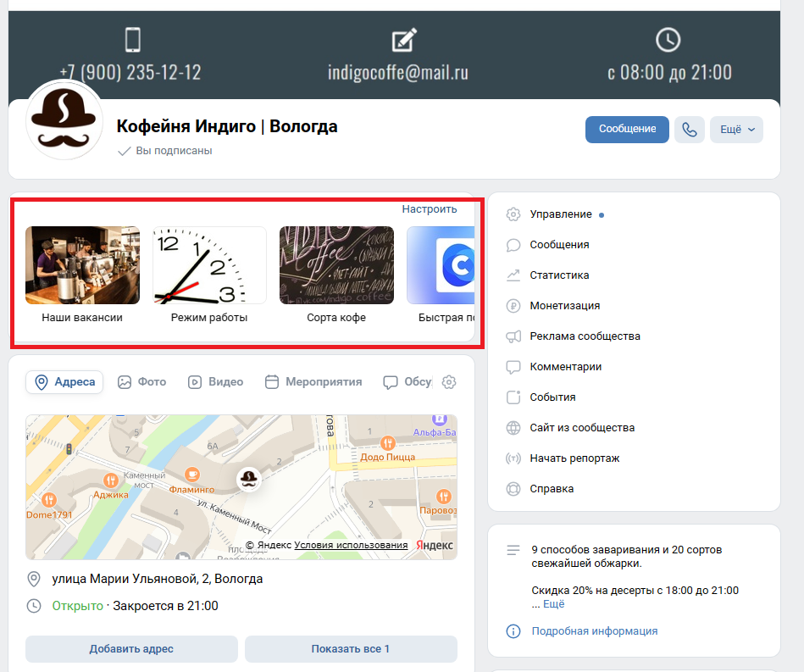Expand description with Ещё link
Viewport: 804px width, 672px height.
tap(553, 604)
